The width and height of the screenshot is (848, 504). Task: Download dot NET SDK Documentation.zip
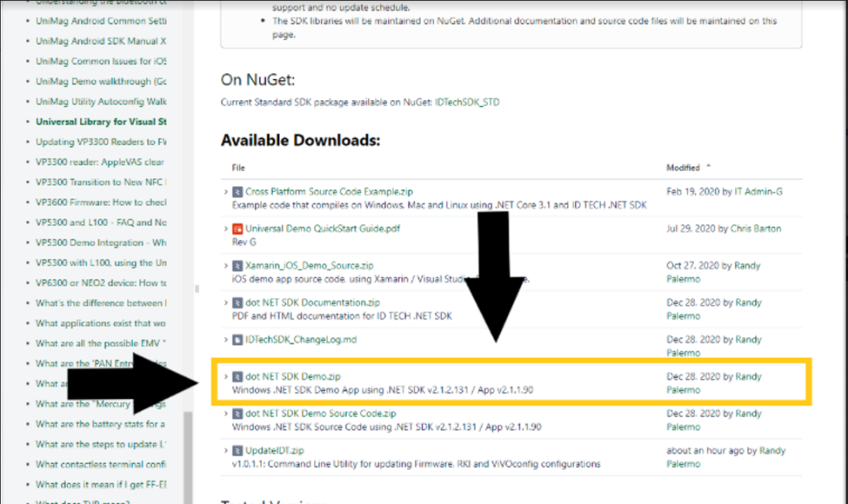(x=312, y=302)
